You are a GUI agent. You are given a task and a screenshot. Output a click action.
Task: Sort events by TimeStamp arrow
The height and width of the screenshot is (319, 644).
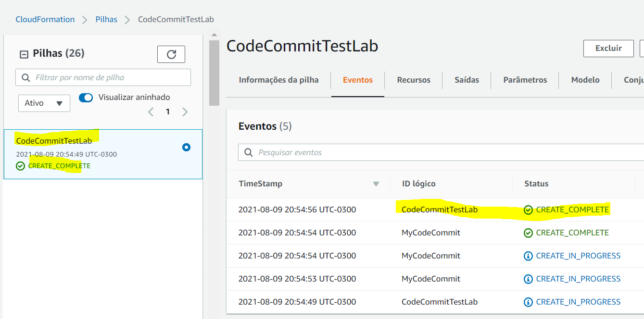click(x=376, y=184)
